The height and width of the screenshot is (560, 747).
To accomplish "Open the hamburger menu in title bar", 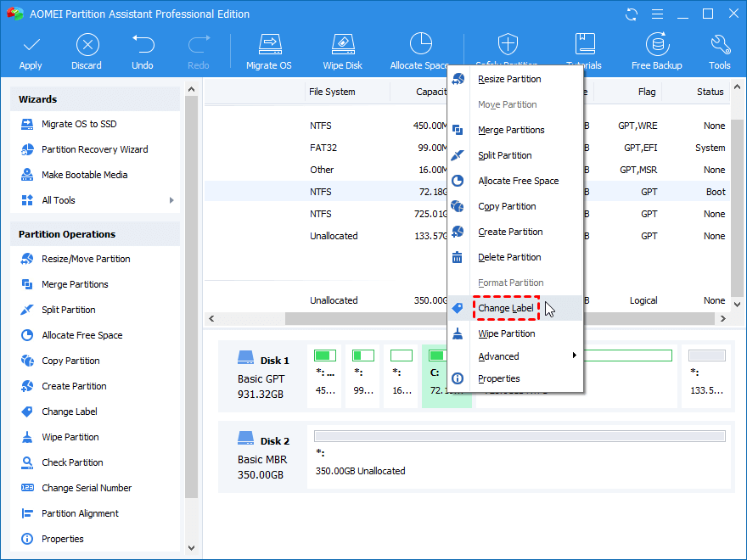I will point(657,14).
